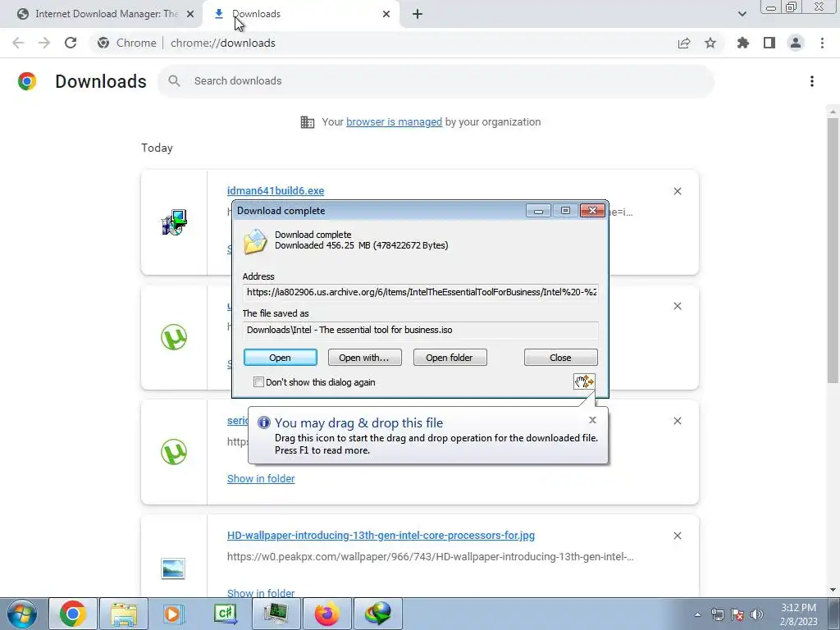Image resolution: width=840 pixels, height=630 pixels.
Task: Bookmark this page with the star icon
Action: pos(710,43)
